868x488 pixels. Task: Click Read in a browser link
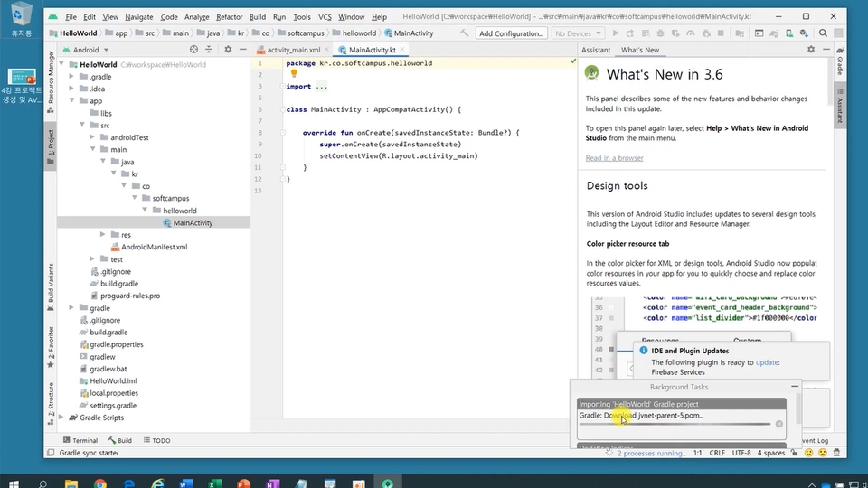tap(614, 157)
